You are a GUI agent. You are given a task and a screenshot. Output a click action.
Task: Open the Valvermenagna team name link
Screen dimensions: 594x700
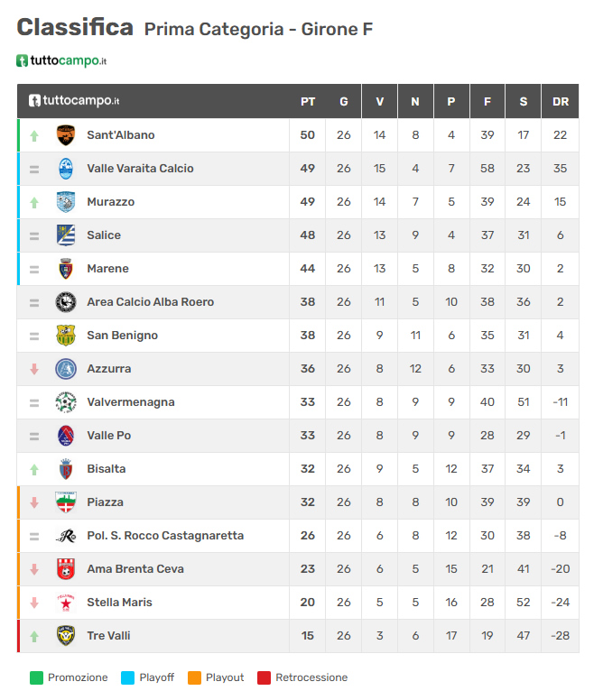(131, 402)
